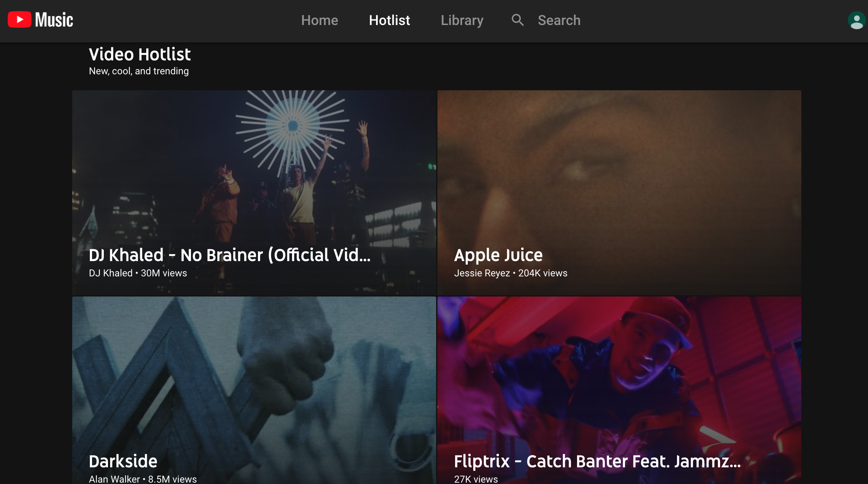Click the red YouTube play logo icon
Viewport: 868px width, 484px height.
[x=19, y=20]
